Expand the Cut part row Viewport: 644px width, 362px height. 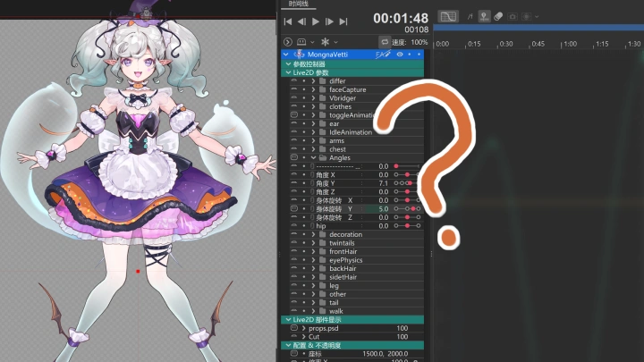pos(303,337)
